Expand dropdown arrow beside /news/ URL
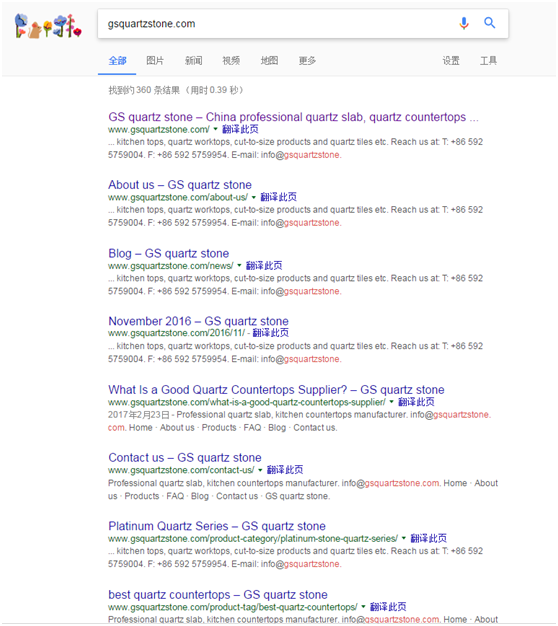The image size is (558, 626). coord(239,265)
